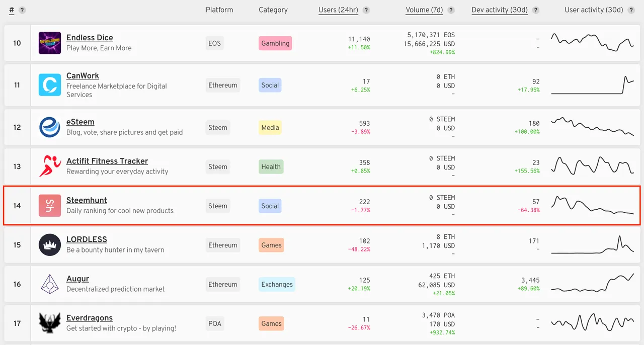Select the Exchanges category tag

pos(277,285)
